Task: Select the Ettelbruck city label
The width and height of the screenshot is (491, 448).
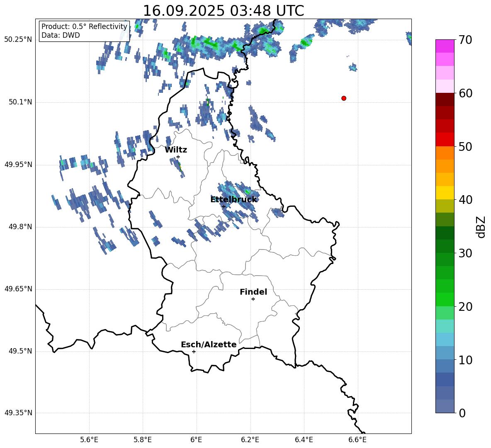Action: [233, 199]
